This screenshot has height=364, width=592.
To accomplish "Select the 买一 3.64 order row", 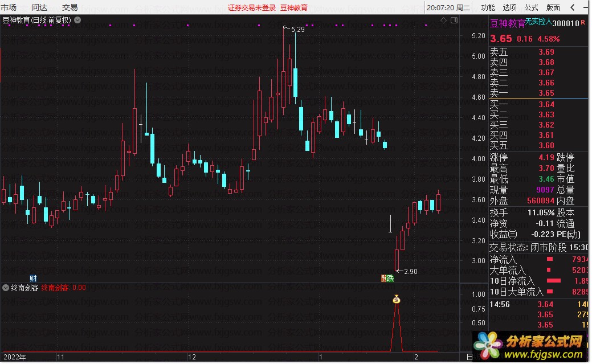I will (538, 104).
